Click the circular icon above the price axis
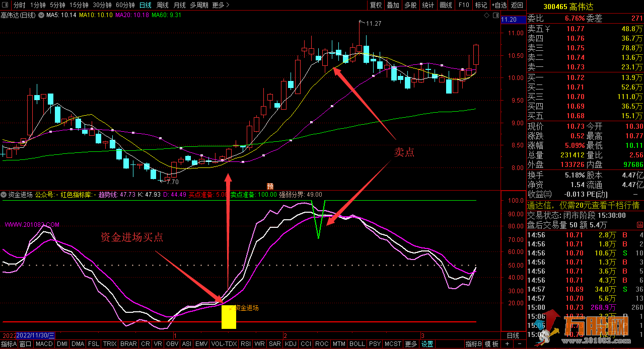The height and width of the screenshot is (349, 644). [x=495, y=15]
